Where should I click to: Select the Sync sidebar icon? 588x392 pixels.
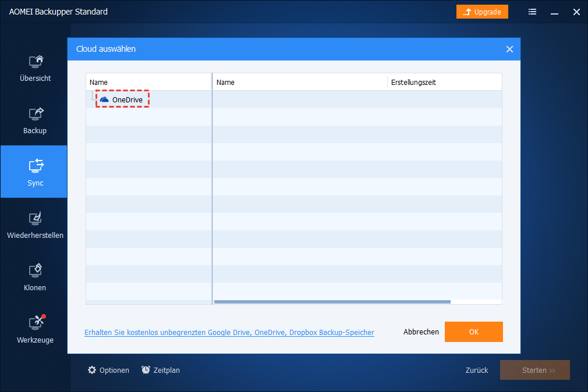click(x=36, y=166)
